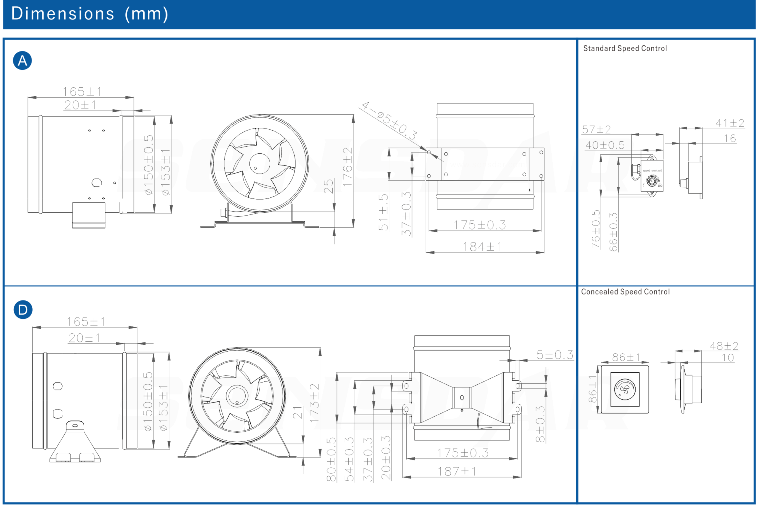
Task: Click model A top-view mounting bracket drawing
Action: 484,163
